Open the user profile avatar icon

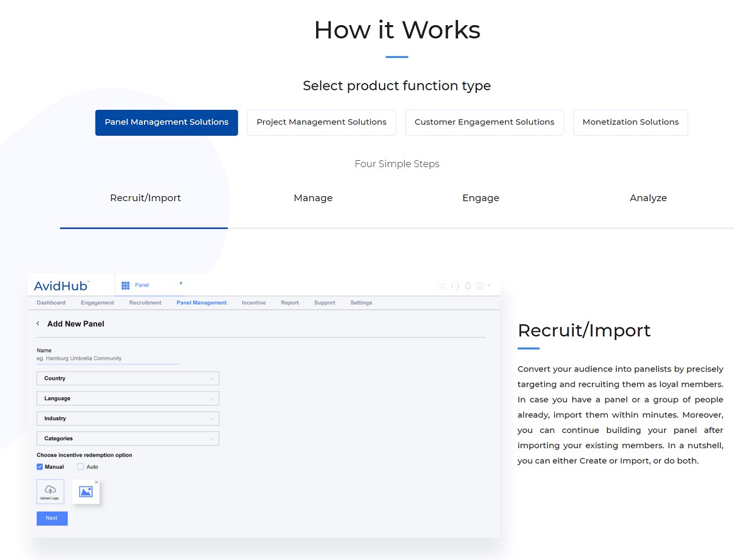click(x=480, y=286)
